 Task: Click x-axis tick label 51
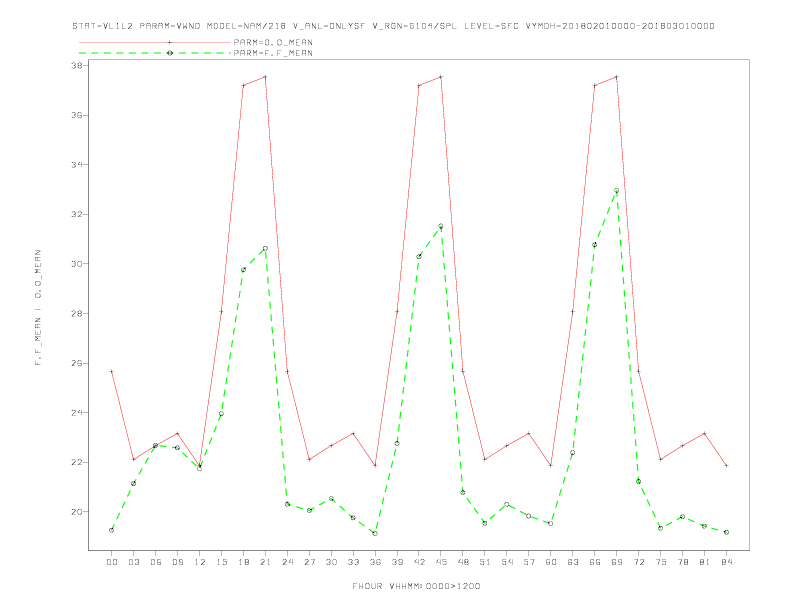485,562
